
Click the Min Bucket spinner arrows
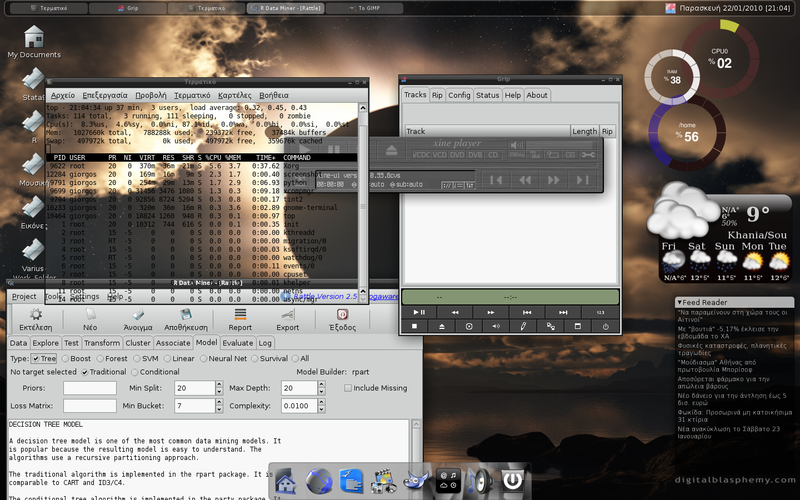click(x=219, y=406)
